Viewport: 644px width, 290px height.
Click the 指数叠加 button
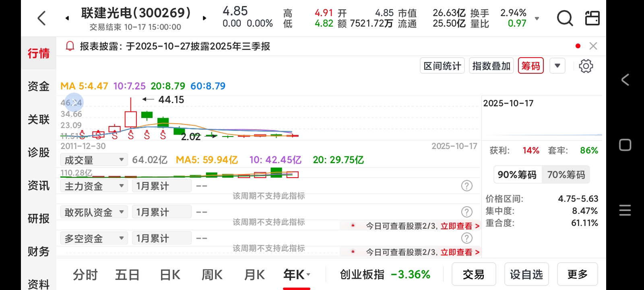tap(491, 66)
